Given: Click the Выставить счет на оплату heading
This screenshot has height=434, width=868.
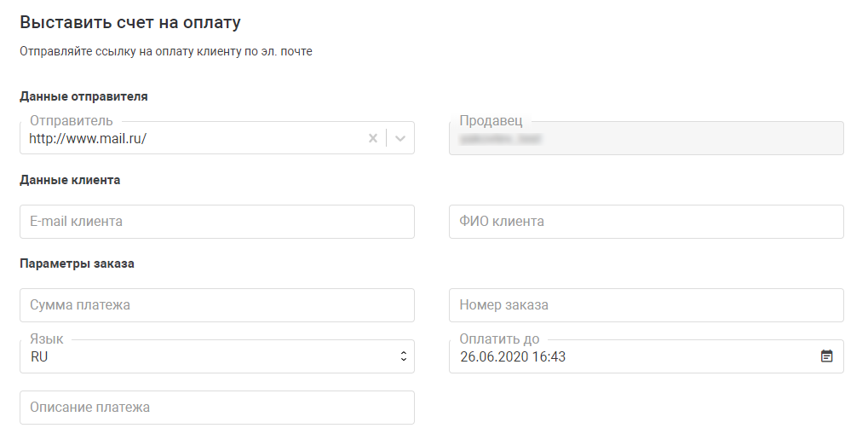Looking at the screenshot, I should coord(130,23).
